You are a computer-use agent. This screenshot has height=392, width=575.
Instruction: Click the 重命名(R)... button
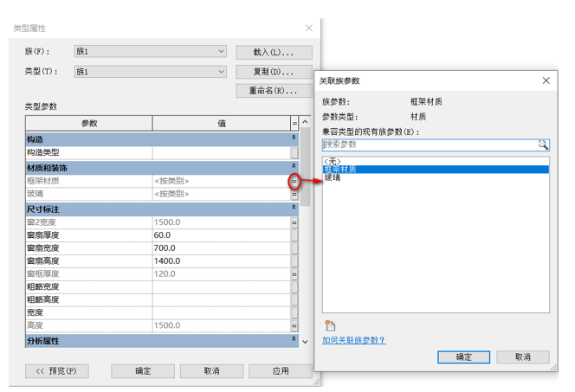point(274,91)
